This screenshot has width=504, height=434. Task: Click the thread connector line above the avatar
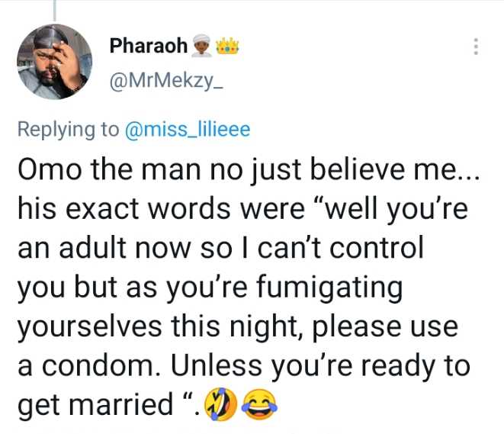56,8
